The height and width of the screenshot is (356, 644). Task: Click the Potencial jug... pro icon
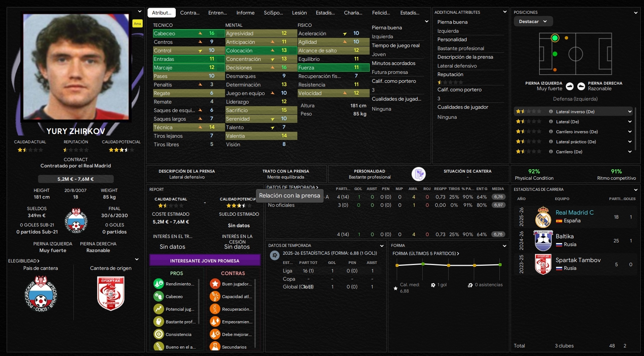point(159,309)
